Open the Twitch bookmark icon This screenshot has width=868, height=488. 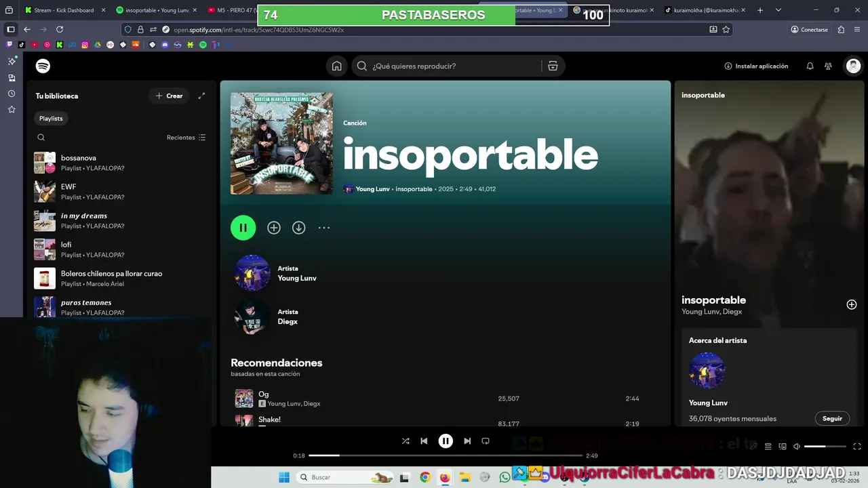click(9, 45)
